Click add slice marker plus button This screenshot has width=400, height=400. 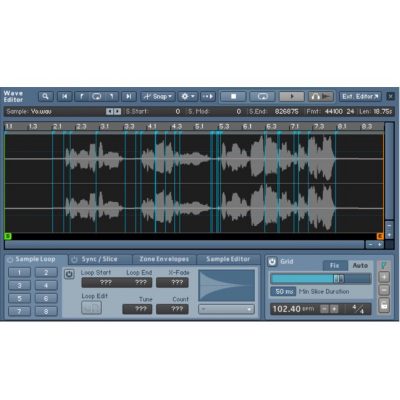(x=384, y=277)
